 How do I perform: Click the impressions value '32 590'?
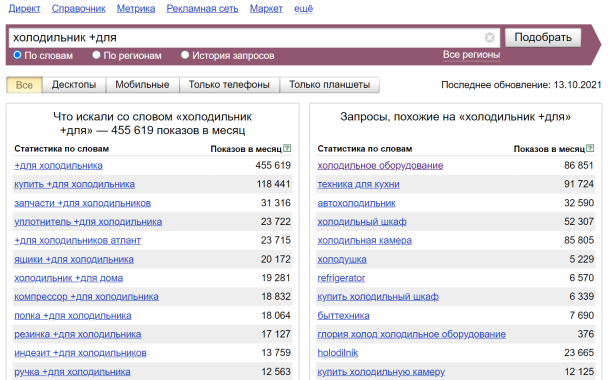click(x=579, y=203)
